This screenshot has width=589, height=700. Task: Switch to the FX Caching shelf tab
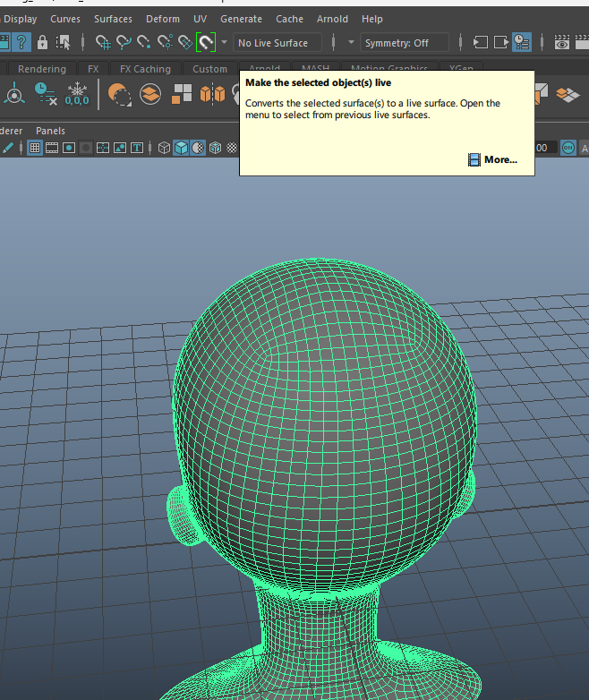[145, 69]
